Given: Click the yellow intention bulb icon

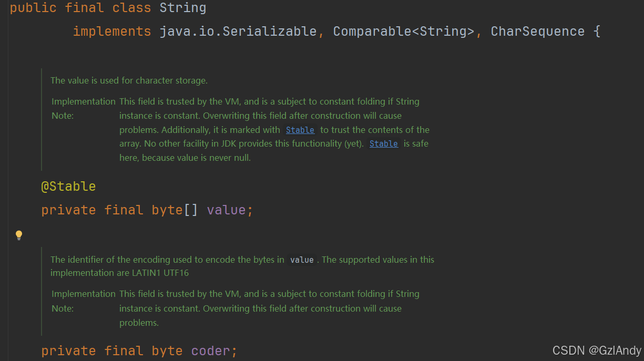Looking at the screenshot, I should 18,234.
